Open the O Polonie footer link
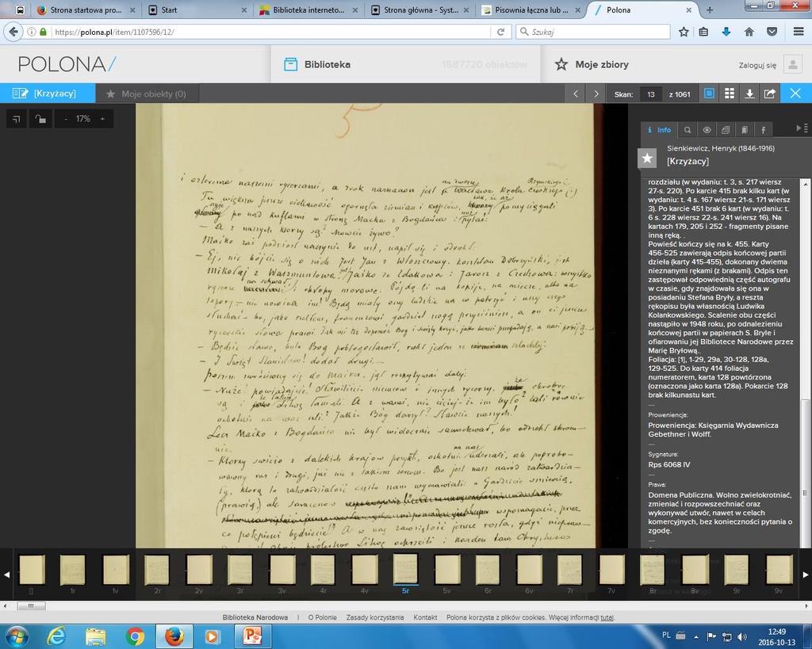This screenshot has width=812, height=649. point(322,617)
